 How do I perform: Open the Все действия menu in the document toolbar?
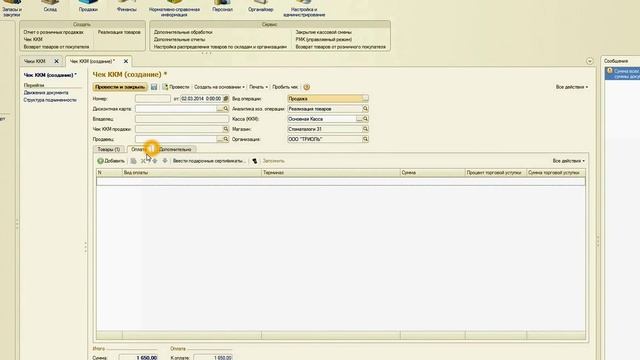(572, 87)
